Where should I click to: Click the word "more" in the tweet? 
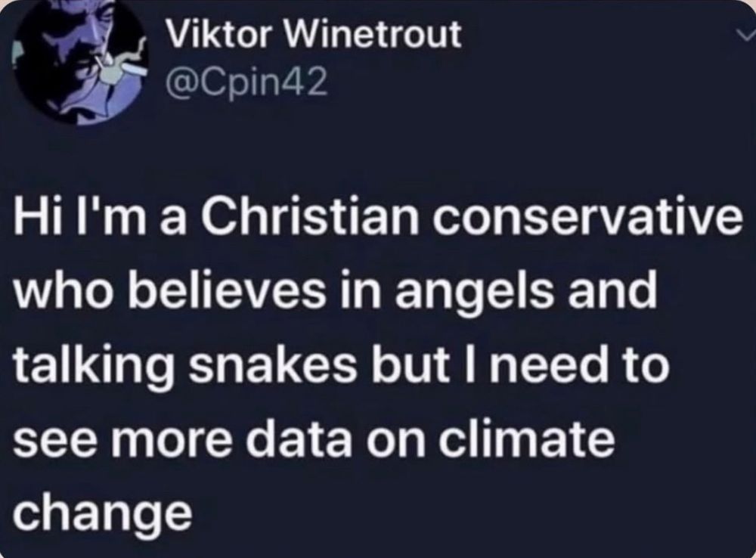click(207, 441)
